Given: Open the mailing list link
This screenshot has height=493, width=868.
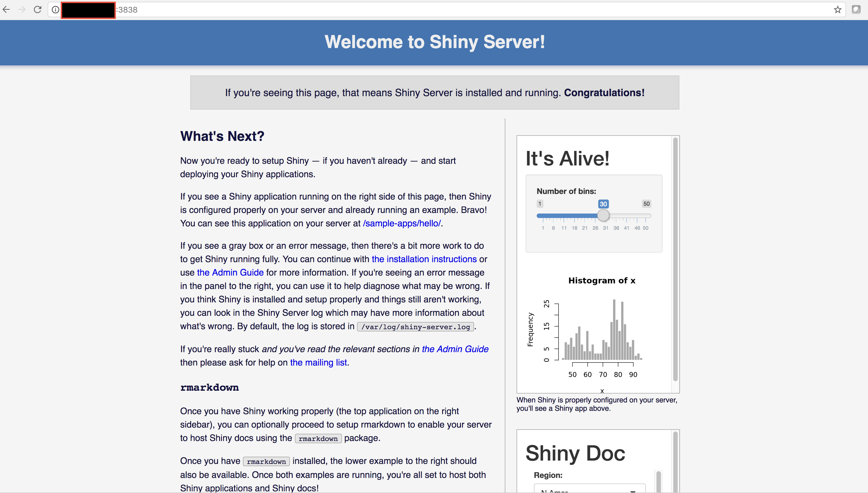Looking at the screenshot, I should 318,363.
